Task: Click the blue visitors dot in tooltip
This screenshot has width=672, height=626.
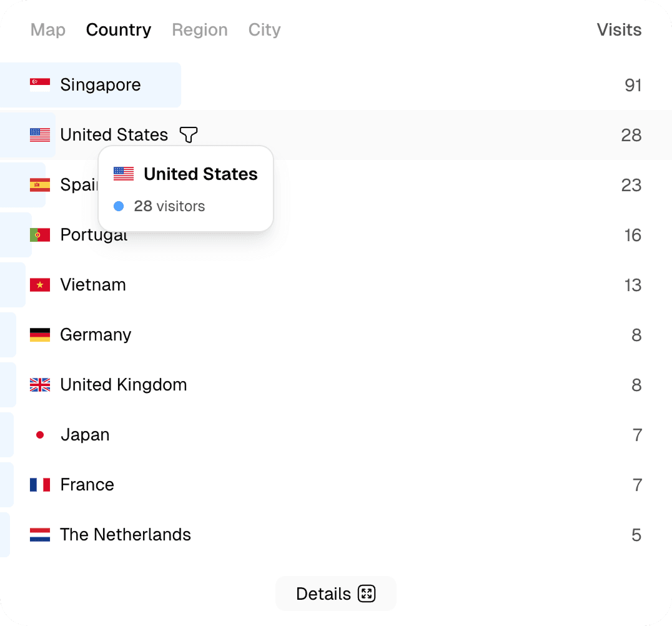Action: point(119,206)
